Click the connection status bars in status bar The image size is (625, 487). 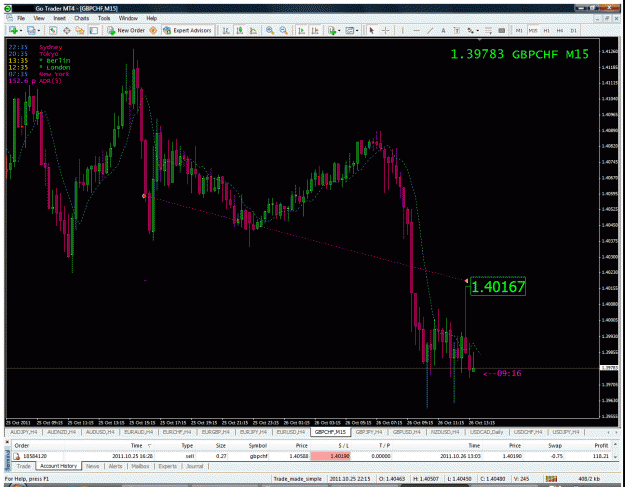click(x=552, y=478)
